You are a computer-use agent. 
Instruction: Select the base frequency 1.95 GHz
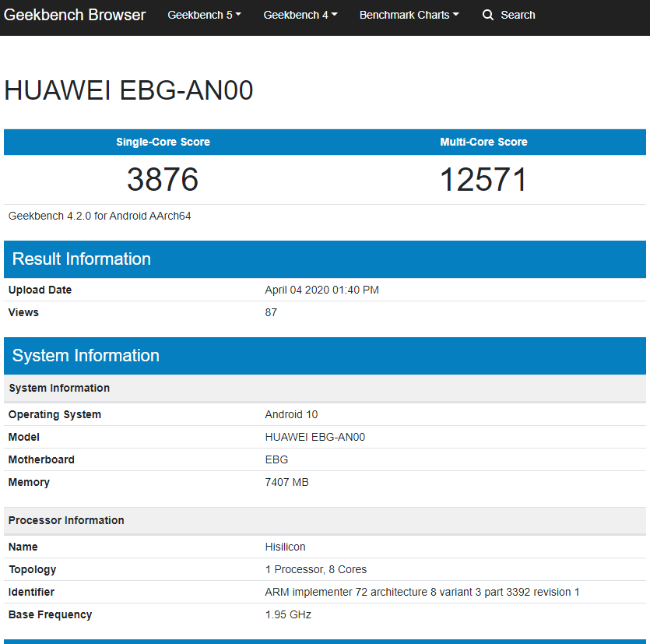(x=288, y=614)
